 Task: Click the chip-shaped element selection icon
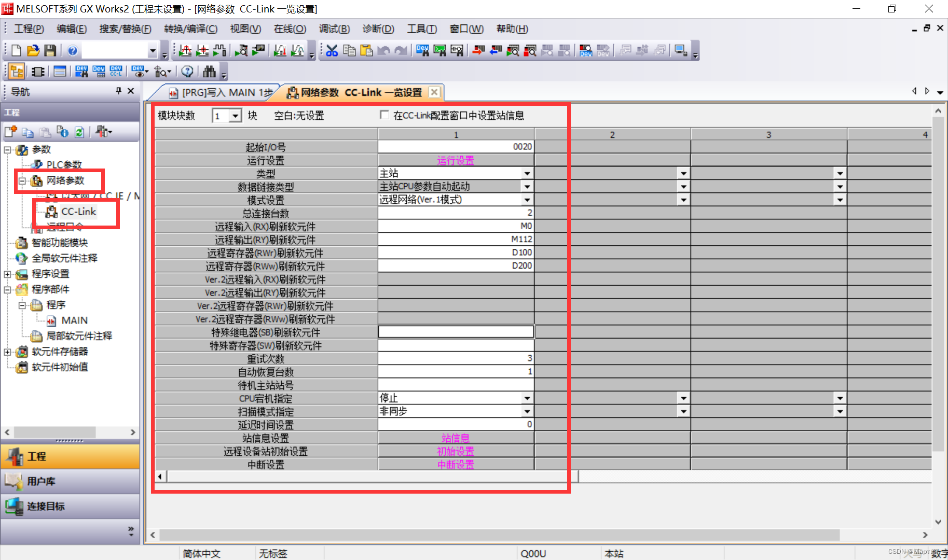pyautogui.click(x=38, y=72)
